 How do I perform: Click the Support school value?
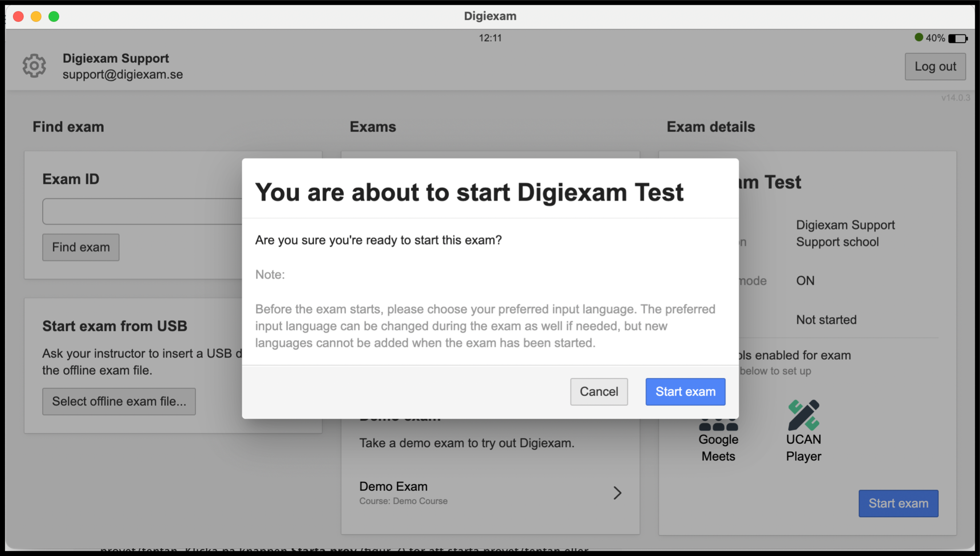click(837, 242)
